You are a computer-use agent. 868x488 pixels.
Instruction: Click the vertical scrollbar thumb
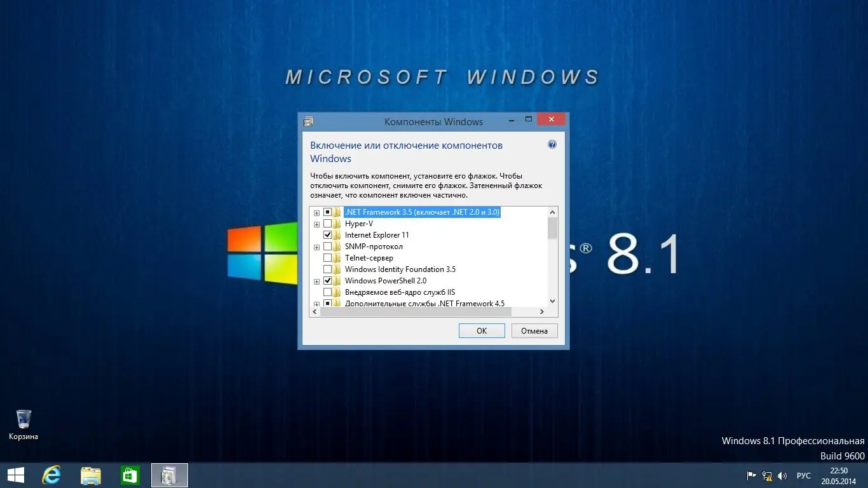pos(552,229)
